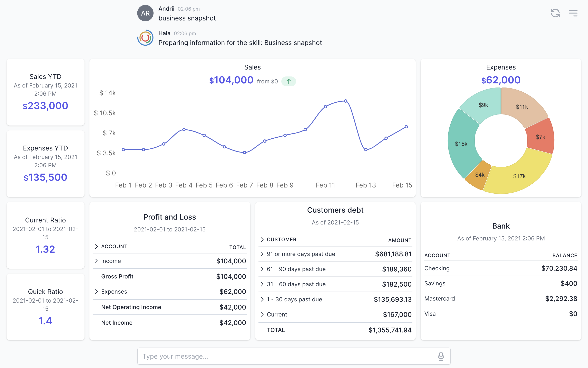Expand the CUSTOMER header chevron
The image size is (588, 368).
click(262, 239)
